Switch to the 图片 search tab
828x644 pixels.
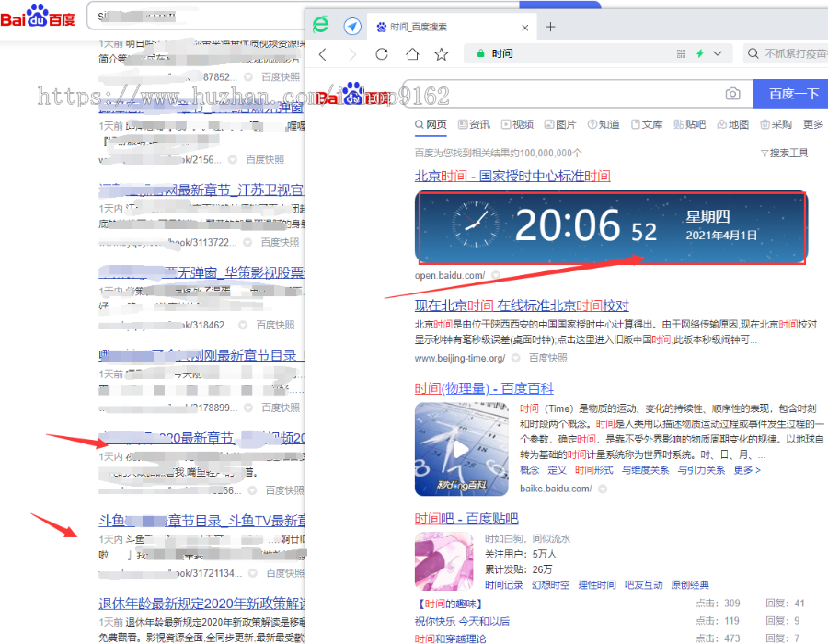click(559, 124)
